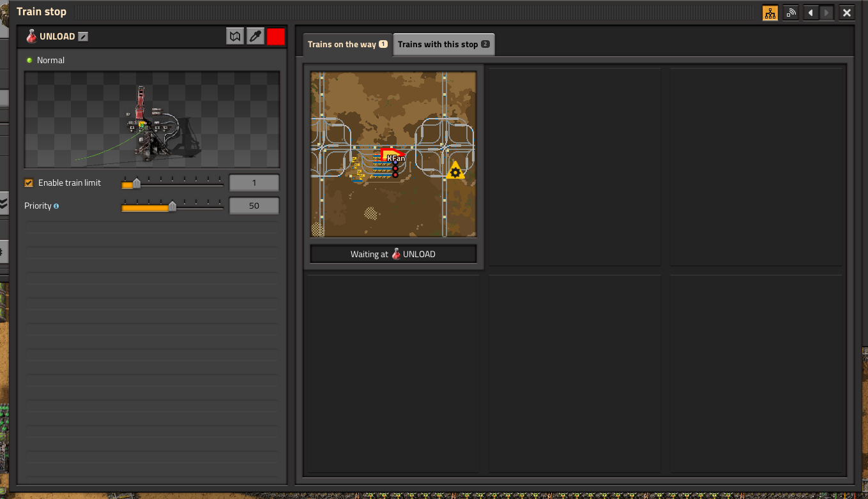Go back with the left arrow button
The width and height of the screenshot is (868, 499).
point(811,13)
